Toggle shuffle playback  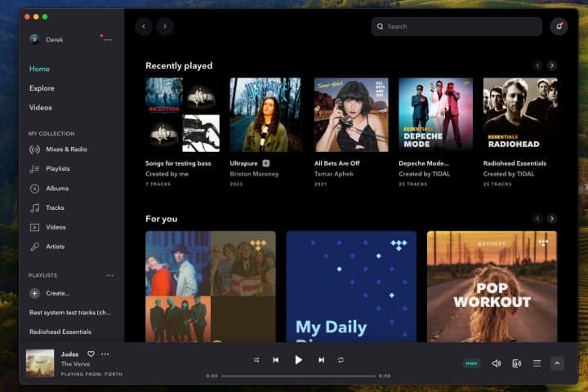pyautogui.click(x=256, y=359)
